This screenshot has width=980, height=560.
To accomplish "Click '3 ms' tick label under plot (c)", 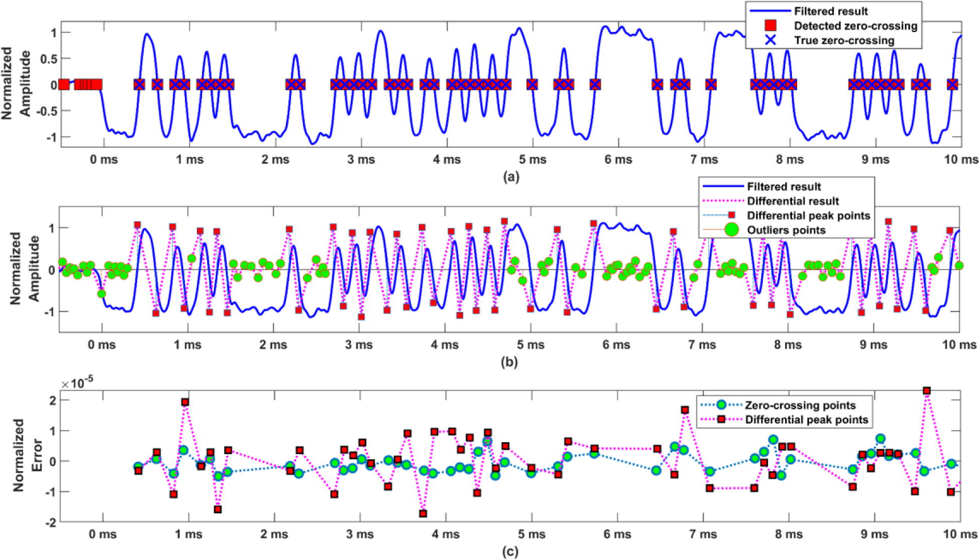I will coord(360,534).
